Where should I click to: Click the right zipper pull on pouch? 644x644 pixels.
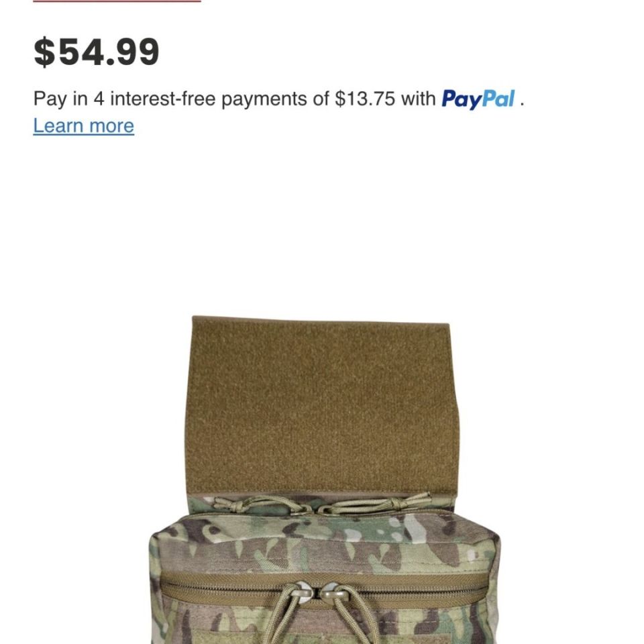(333, 592)
